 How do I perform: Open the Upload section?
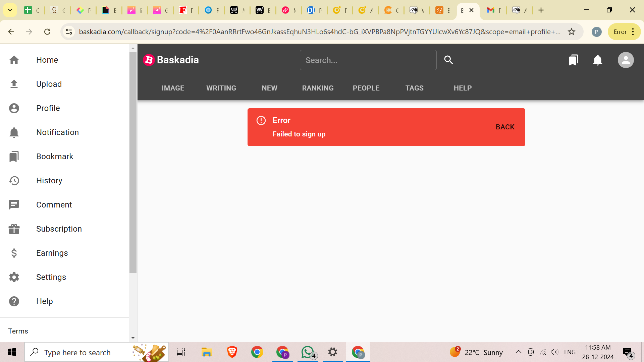tap(49, 84)
